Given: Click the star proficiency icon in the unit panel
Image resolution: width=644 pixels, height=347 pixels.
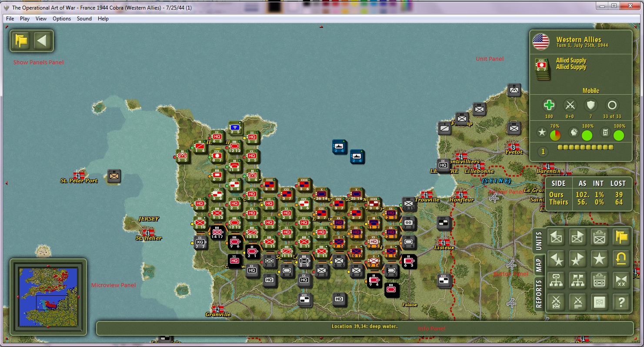Looking at the screenshot, I should click(x=542, y=133).
